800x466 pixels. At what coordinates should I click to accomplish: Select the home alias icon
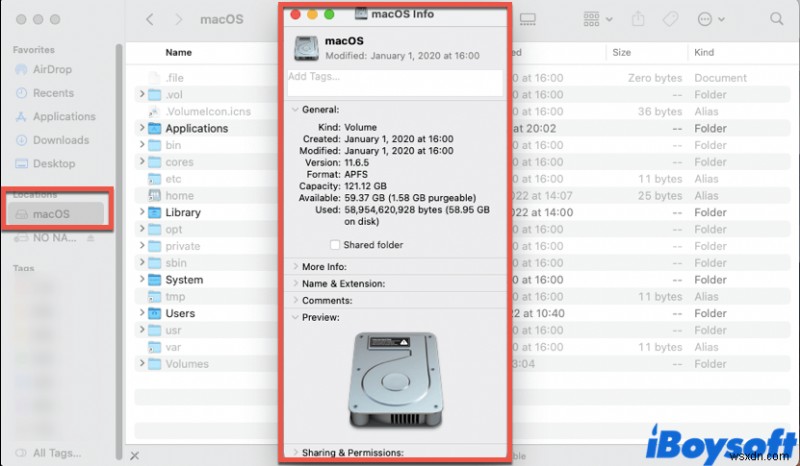(x=154, y=195)
